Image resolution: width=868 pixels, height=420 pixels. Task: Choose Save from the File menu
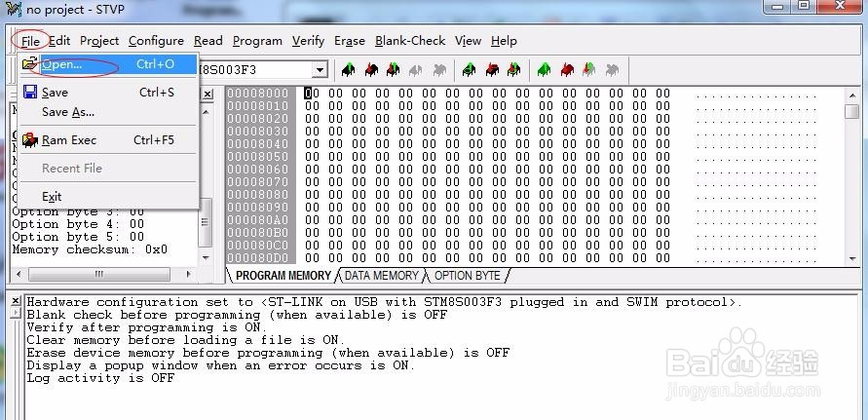[x=108, y=93]
